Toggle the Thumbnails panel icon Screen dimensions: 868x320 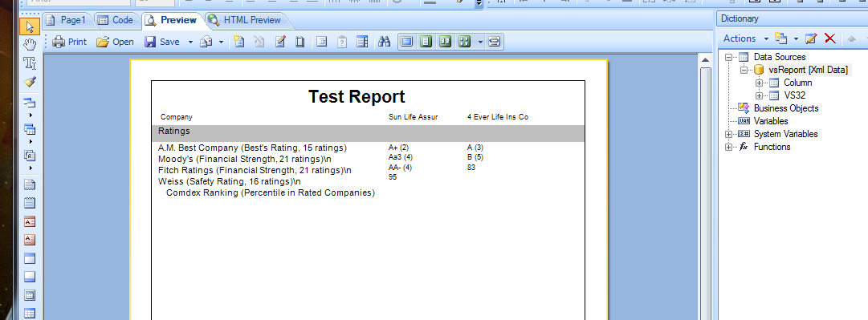click(362, 42)
